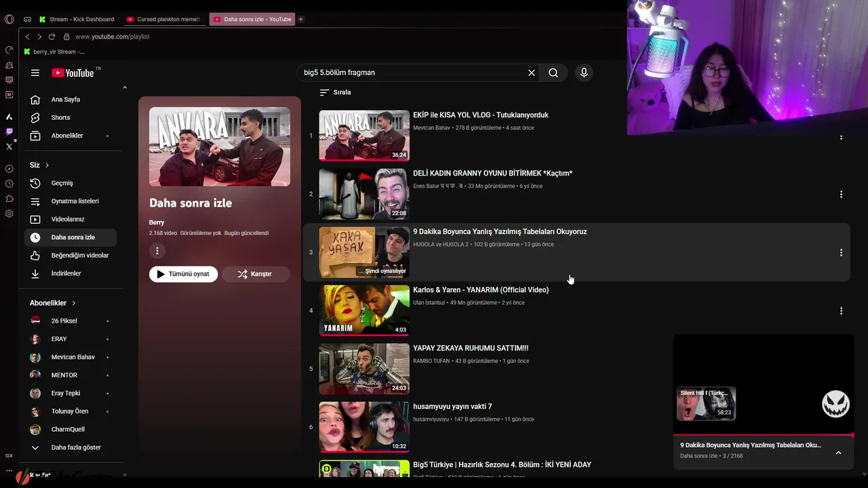Open playlist more options three-dot button
This screenshot has width=868, height=488.
point(157,251)
